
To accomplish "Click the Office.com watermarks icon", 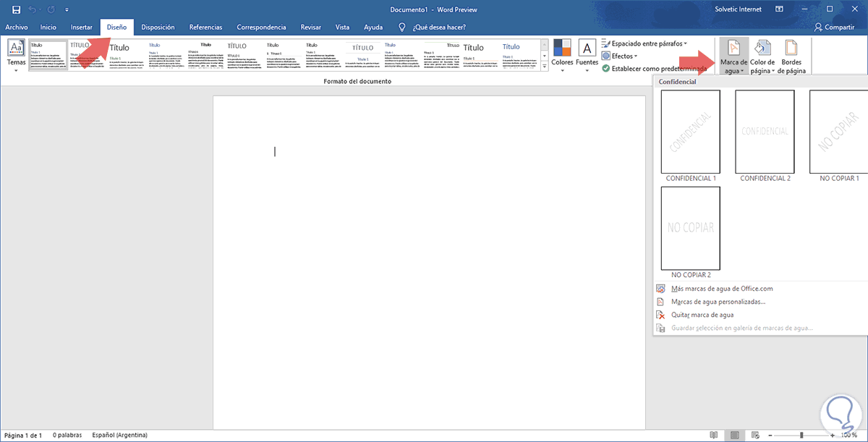I will [x=660, y=289].
